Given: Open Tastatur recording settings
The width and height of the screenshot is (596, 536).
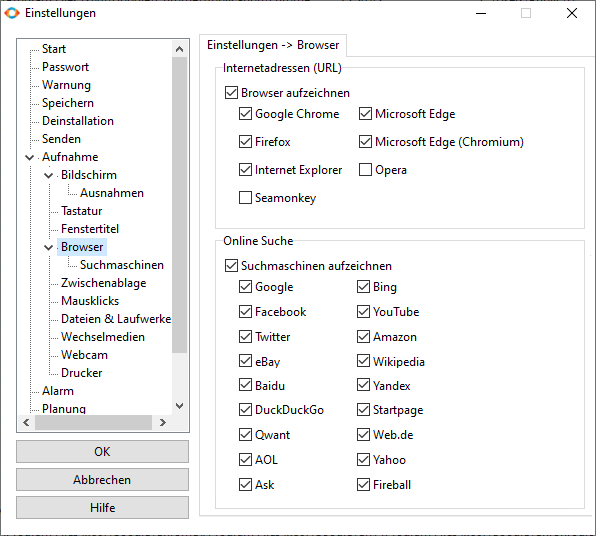Looking at the screenshot, I should point(81,211).
